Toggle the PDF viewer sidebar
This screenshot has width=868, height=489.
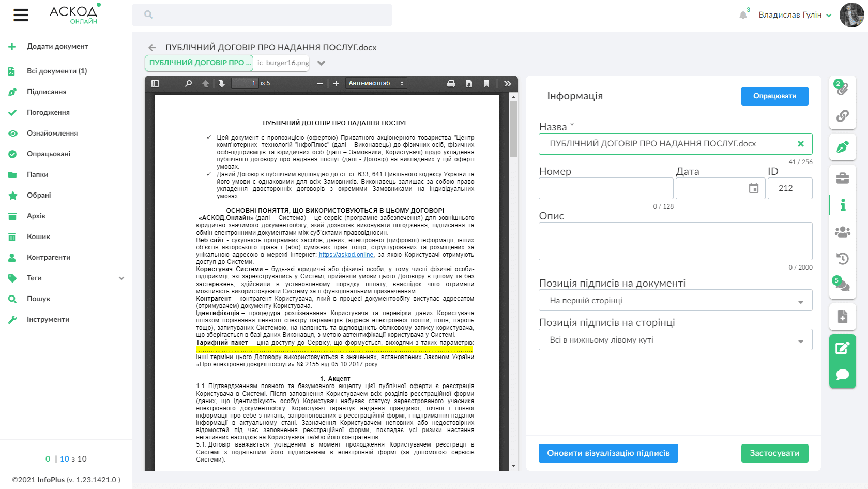tap(155, 84)
